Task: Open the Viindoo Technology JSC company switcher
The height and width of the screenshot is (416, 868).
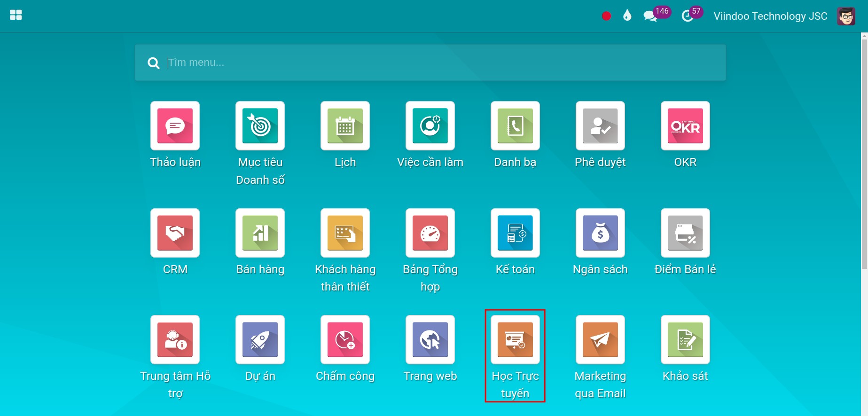Action: (770, 16)
